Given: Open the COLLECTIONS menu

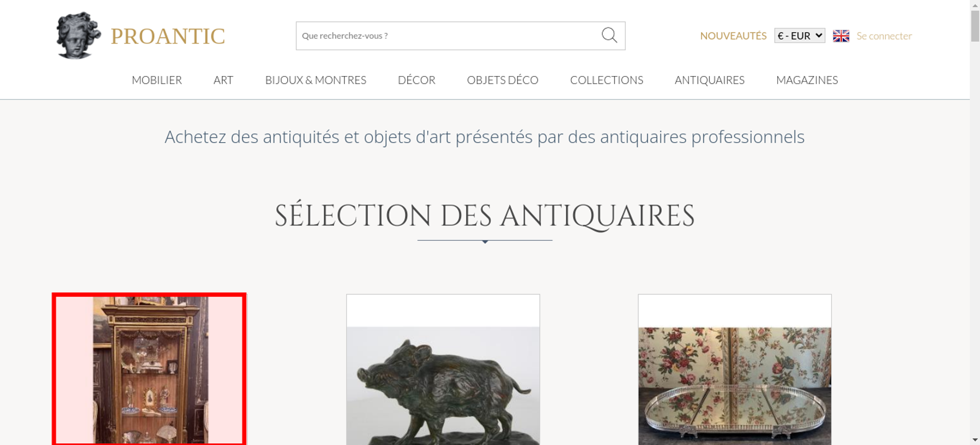Looking at the screenshot, I should [607, 80].
